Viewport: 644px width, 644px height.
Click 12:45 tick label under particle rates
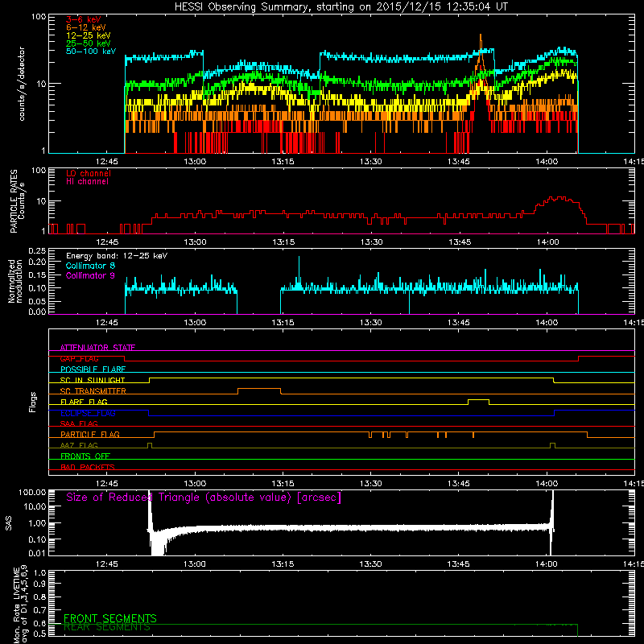pos(107,242)
